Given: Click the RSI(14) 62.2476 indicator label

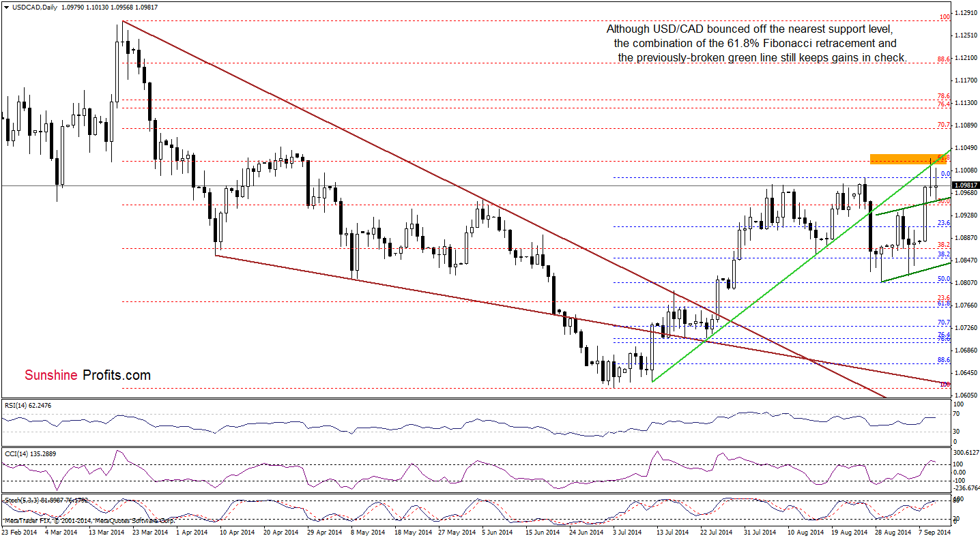Looking at the screenshot, I should (28, 406).
